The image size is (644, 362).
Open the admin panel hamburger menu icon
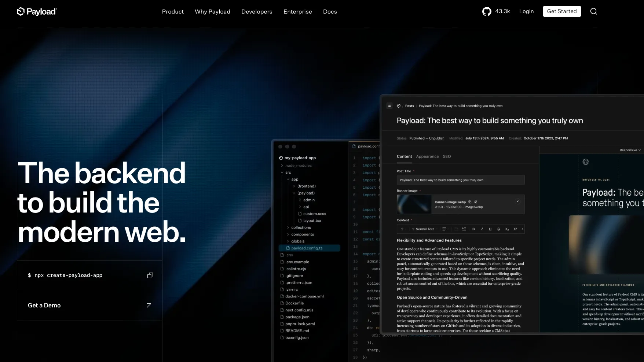point(389,106)
